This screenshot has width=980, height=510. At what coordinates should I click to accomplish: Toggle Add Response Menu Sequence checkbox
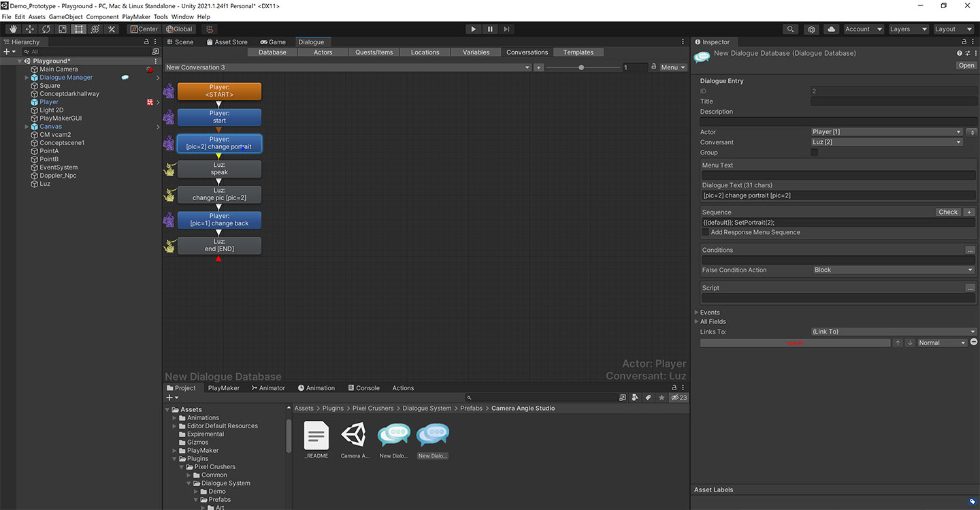point(706,232)
